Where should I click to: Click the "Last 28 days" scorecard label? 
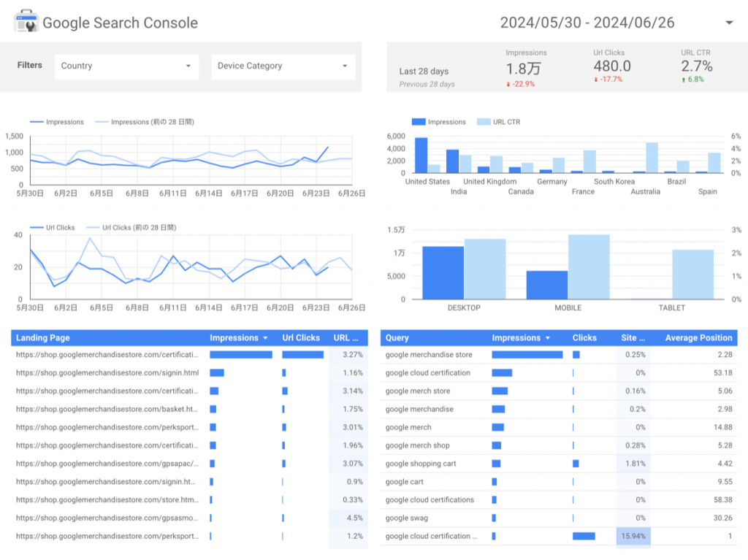coord(424,71)
